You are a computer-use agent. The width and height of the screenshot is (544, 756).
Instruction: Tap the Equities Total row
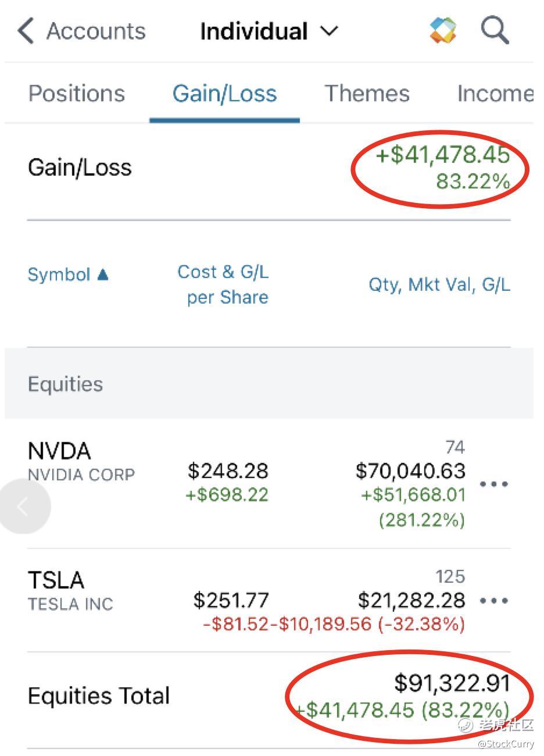tap(99, 696)
